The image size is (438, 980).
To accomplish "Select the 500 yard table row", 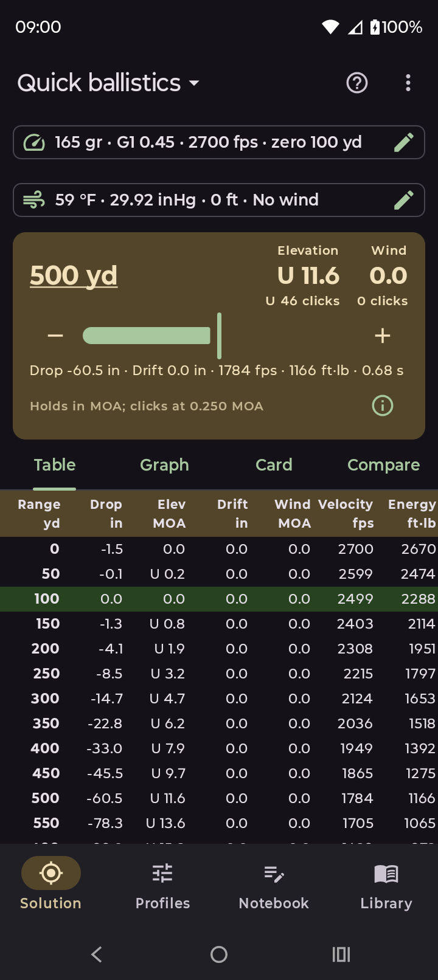I will point(219,798).
